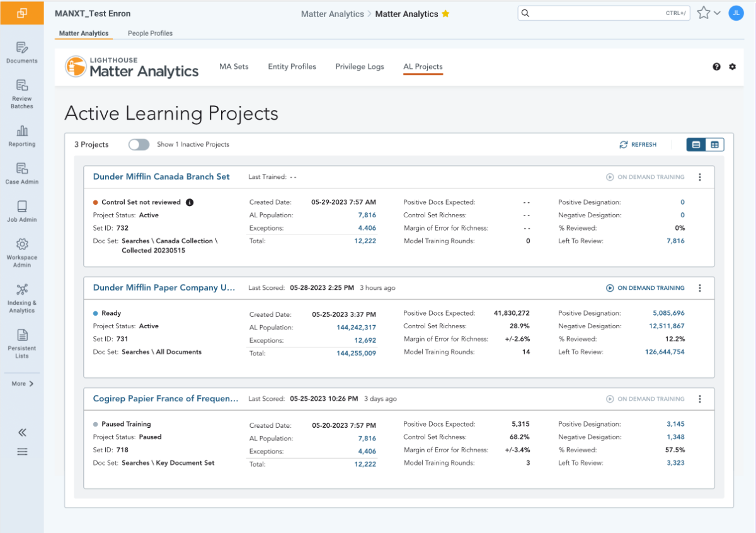Click the gold favorite star beside Matter Analytics
756x533 pixels.
[445, 13]
